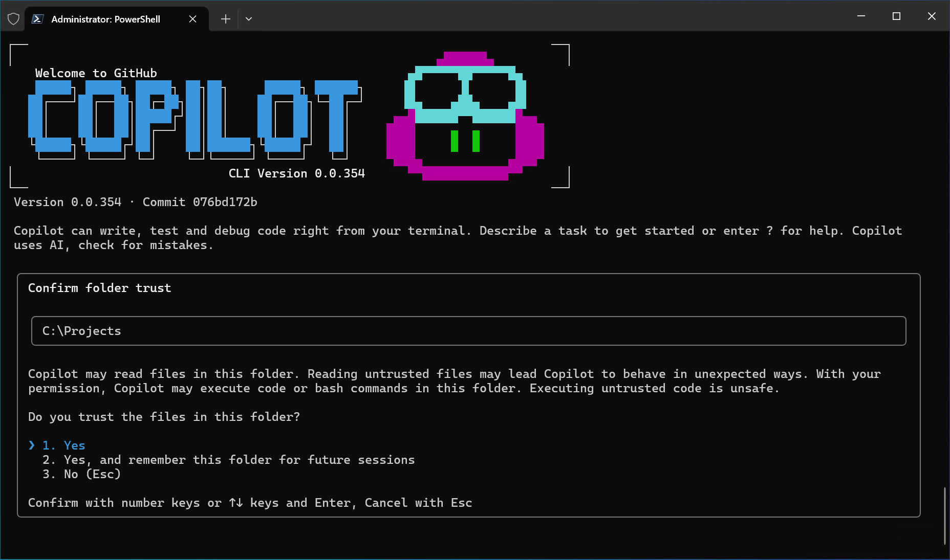This screenshot has height=560, width=950.
Task: Click the maximize icon in the title bar
Action: pyautogui.click(x=896, y=16)
